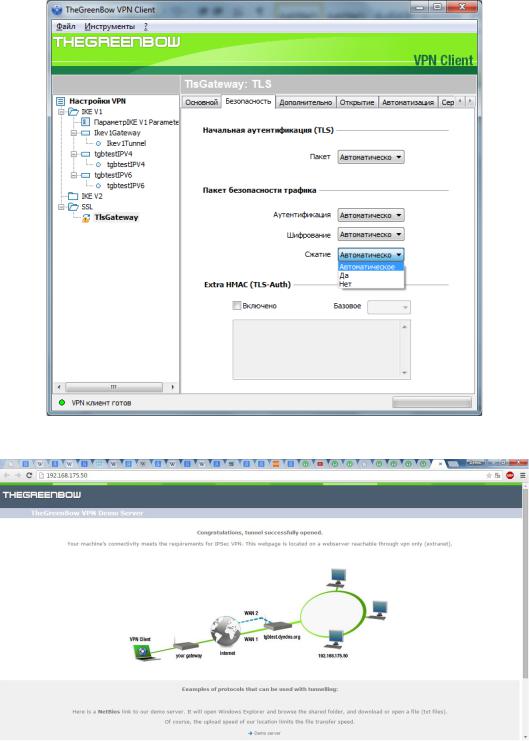The image size is (529, 741).
Task: Collapse the tgbtestIPV6 gateway node
Action: (x=73, y=175)
